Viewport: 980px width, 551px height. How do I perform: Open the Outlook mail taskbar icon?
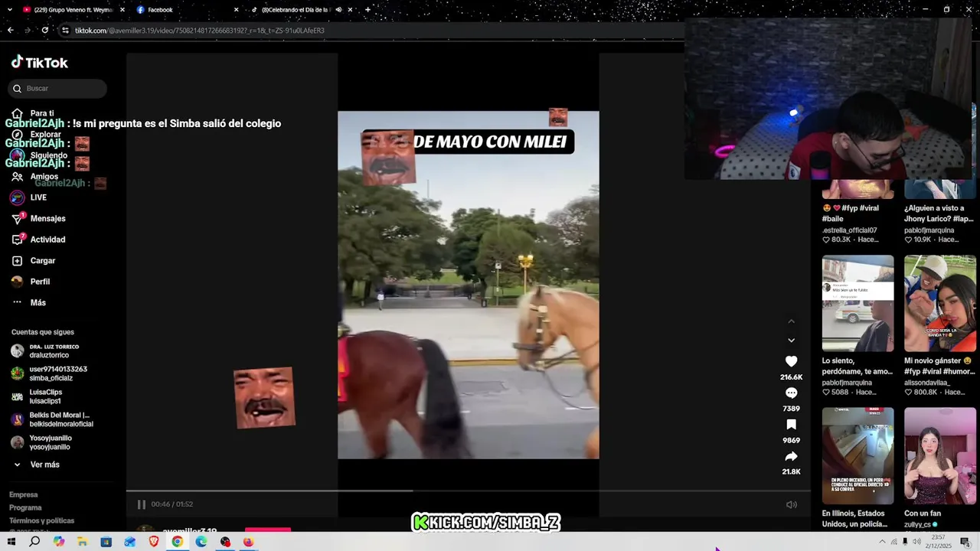point(130,542)
